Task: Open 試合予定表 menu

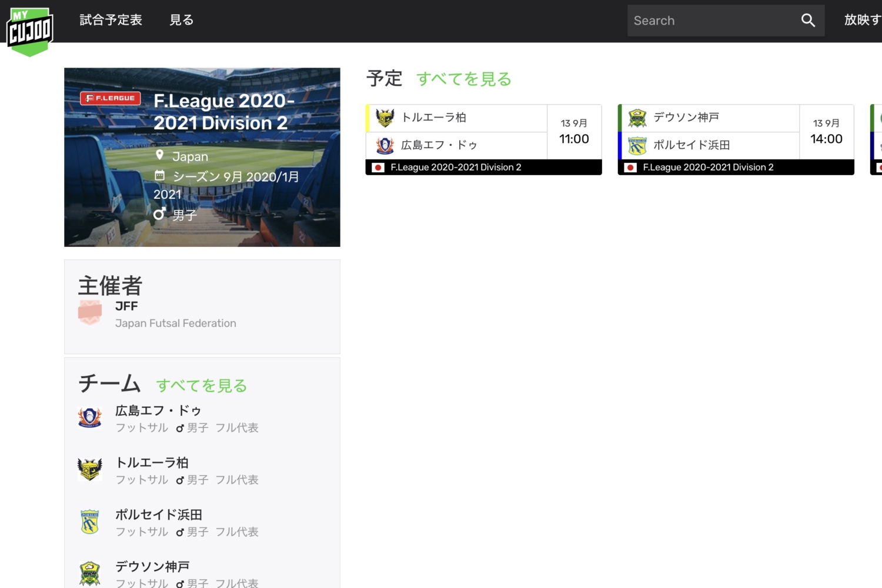Action: pyautogui.click(x=111, y=20)
